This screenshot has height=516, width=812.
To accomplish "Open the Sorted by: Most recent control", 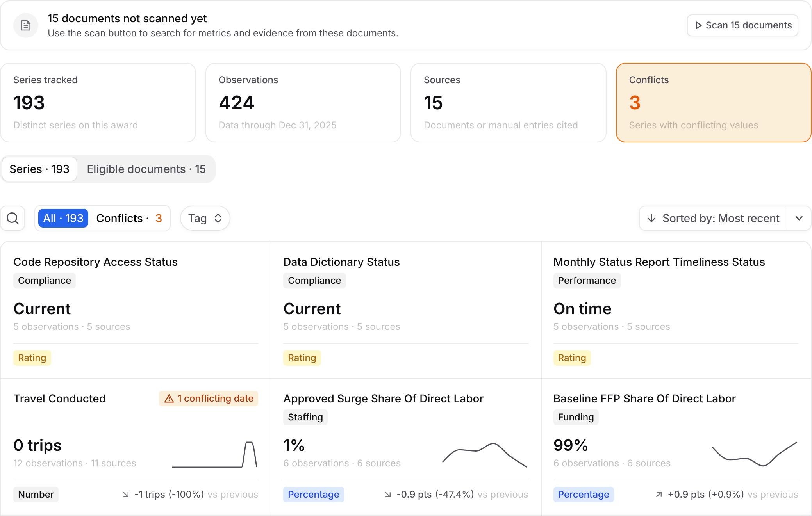I will click(713, 218).
